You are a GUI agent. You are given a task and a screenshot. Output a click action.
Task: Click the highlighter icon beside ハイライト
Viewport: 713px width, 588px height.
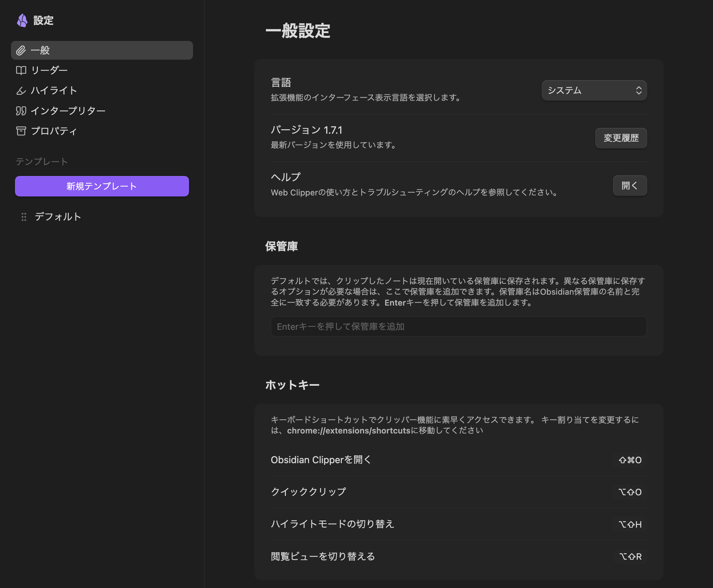click(x=21, y=91)
